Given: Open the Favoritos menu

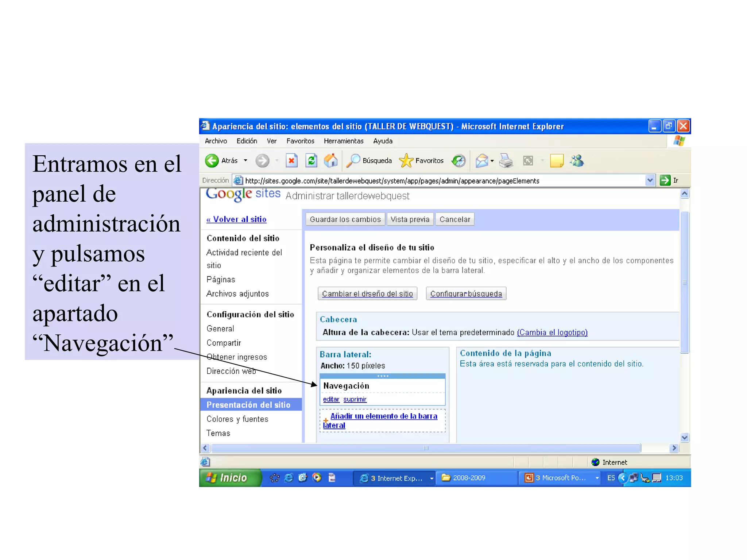Looking at the screenshot, I should click(300, 141).
